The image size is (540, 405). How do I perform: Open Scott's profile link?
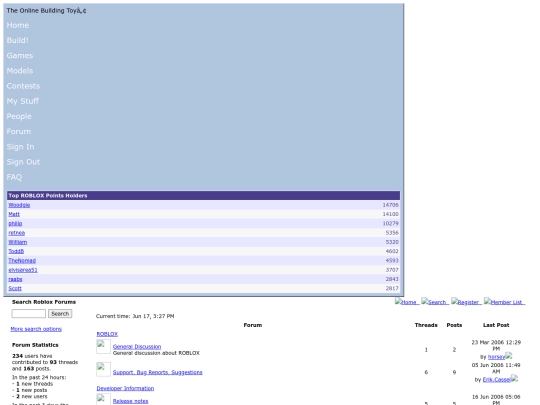[15, 289]
